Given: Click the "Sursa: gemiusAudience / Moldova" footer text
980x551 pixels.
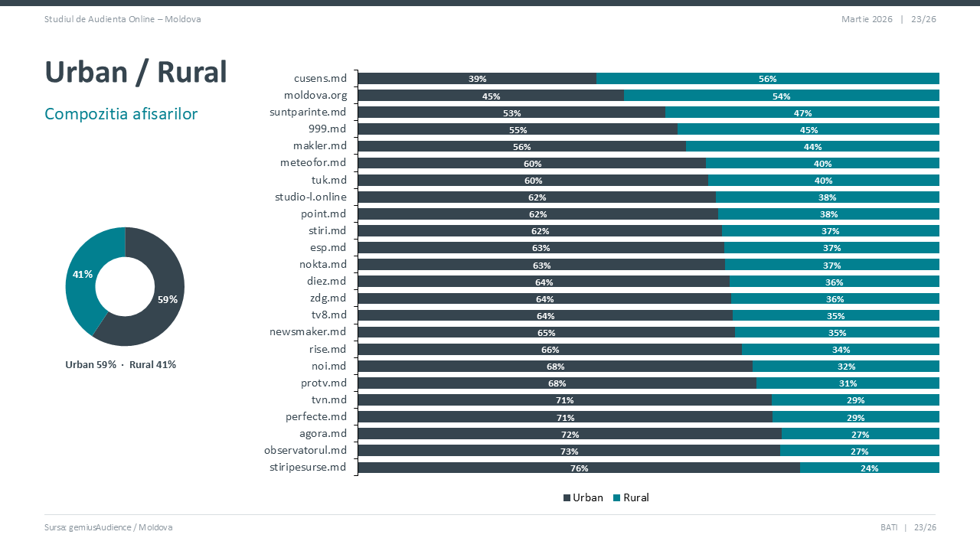Looking at the screenshot, I should coord(108,527).
